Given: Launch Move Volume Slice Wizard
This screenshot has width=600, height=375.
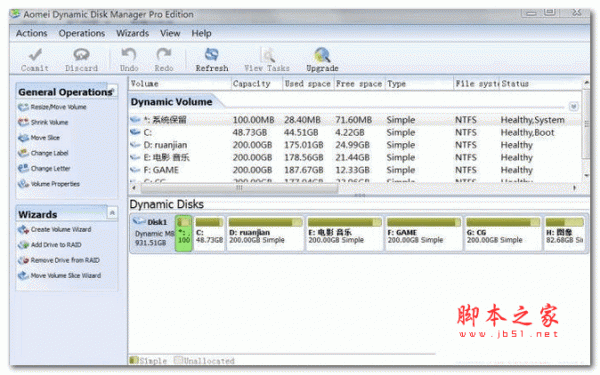Looking at the screenshot, I should [60, 276].
